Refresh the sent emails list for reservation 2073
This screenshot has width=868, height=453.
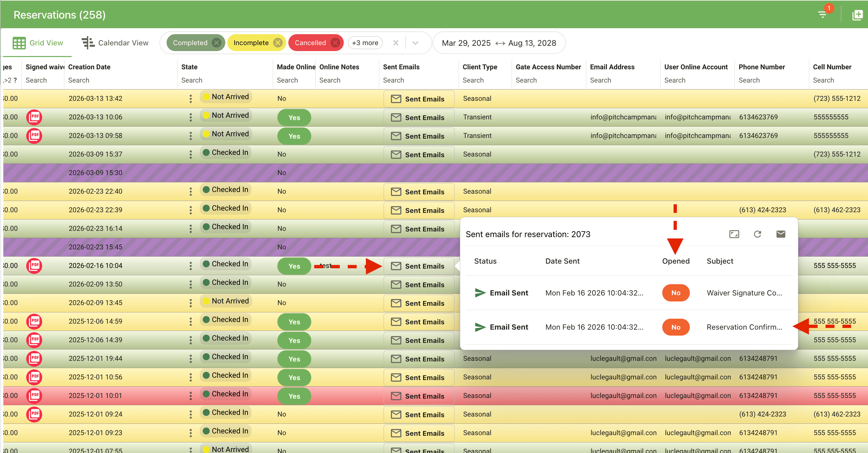coord(758,234)
